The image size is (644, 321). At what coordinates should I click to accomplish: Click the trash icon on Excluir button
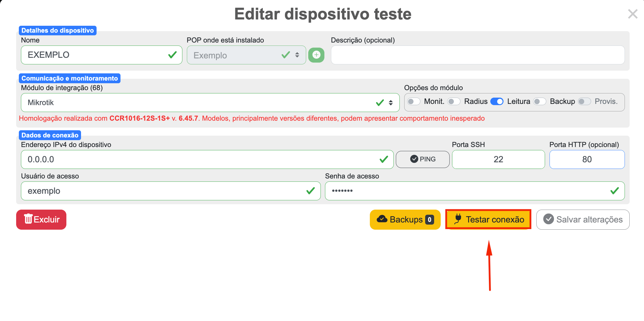[29, 219]
